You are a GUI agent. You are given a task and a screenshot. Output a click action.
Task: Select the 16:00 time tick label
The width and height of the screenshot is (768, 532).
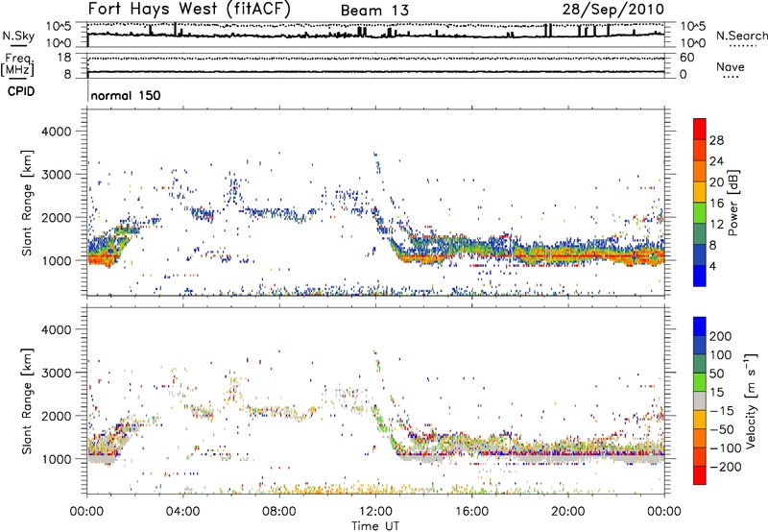[471, 512]
